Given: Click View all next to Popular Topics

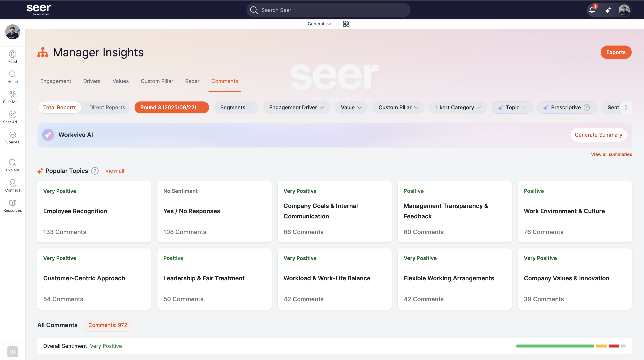Looking at the screenshot, I should click(x=114, y=171).
